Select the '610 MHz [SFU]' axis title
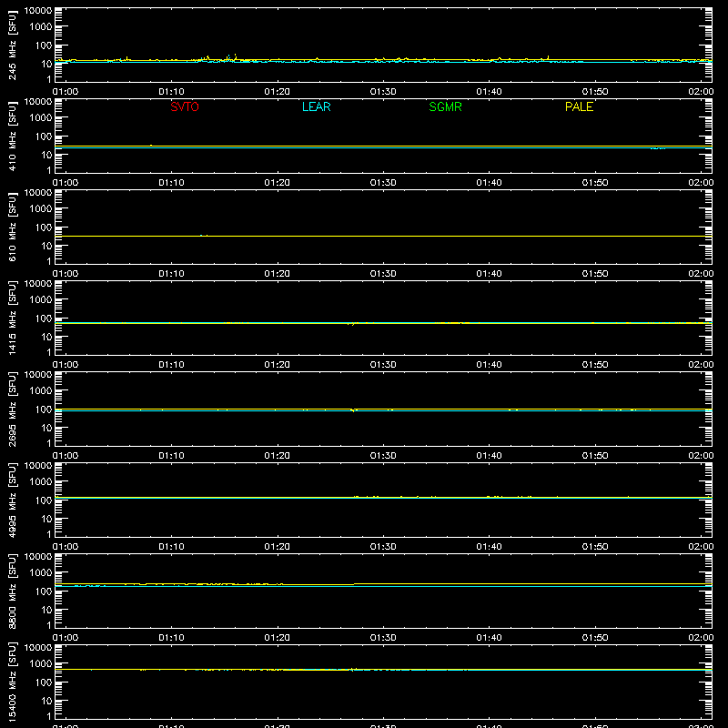This screenshot has height=728, width=728. pyautogui.click(x=12, y=227)
